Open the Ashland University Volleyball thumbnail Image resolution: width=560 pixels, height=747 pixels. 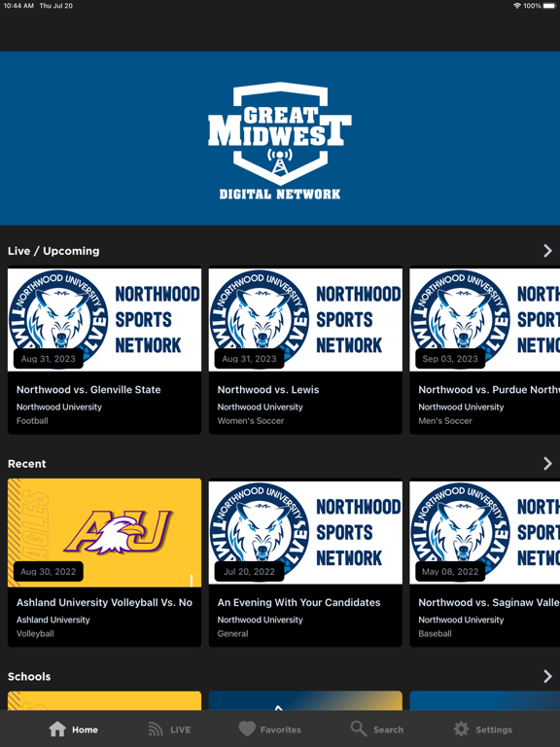(104, 533)
